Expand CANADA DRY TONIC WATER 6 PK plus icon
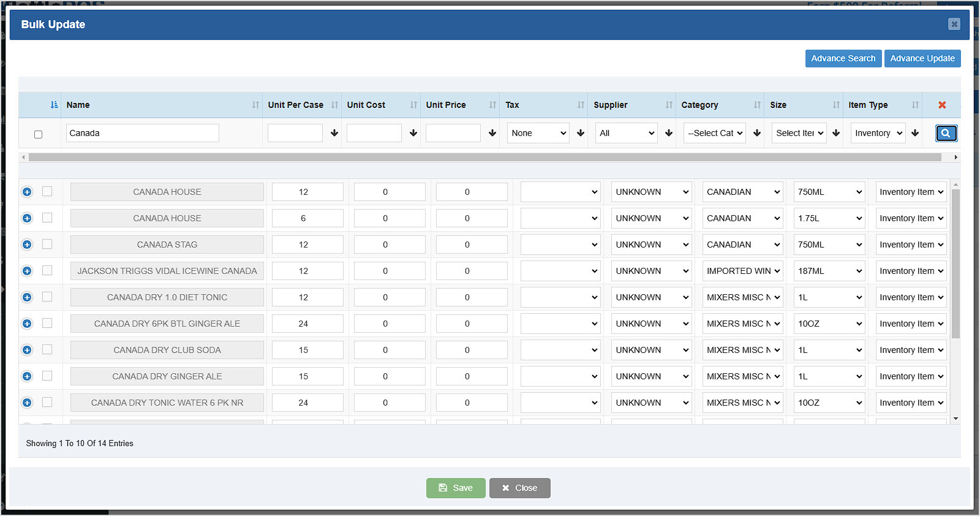The height and width of the screenshot is (516, 980). (27, 403)
